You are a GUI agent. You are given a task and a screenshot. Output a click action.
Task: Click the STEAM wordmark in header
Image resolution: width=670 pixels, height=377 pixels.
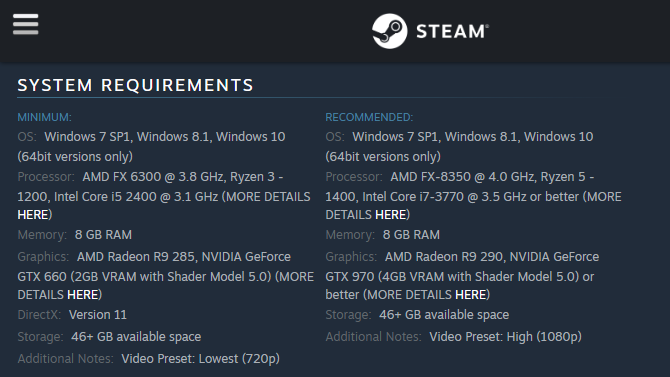(x=453, y=32)
